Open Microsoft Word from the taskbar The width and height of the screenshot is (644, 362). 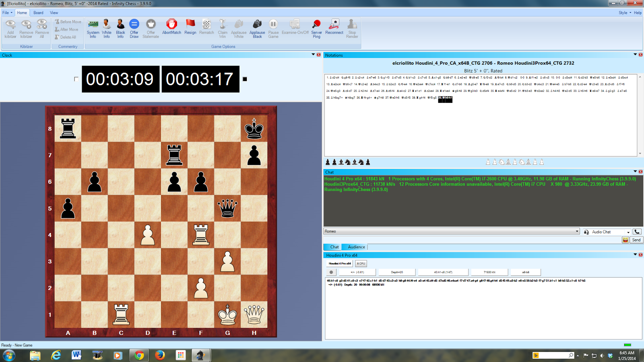[76, 355]
